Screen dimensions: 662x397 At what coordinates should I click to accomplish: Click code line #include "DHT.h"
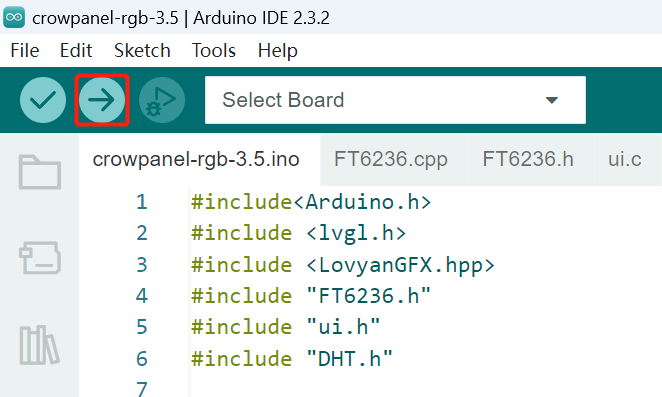click(292, 359)
